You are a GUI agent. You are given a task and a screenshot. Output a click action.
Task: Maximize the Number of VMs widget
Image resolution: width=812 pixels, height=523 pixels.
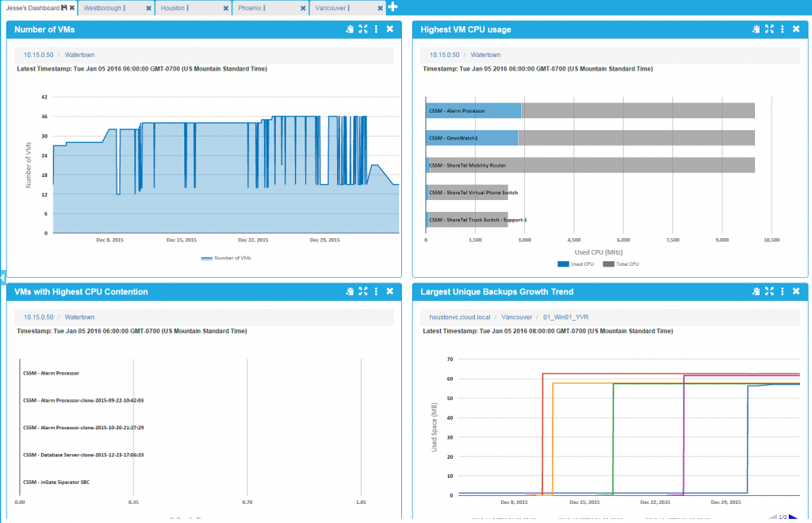[362, 29]
